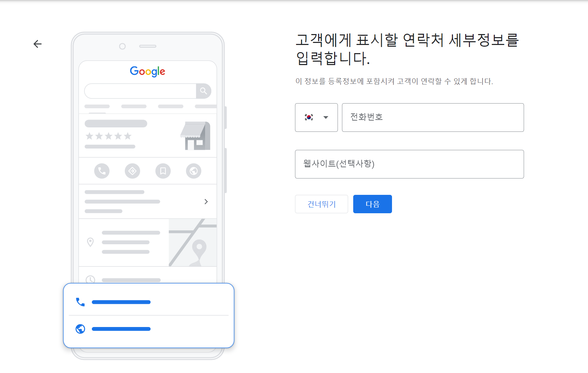The image size is (588, 373).
Task: Click the 전화번호 phone number field
Action: click(432, 117)
